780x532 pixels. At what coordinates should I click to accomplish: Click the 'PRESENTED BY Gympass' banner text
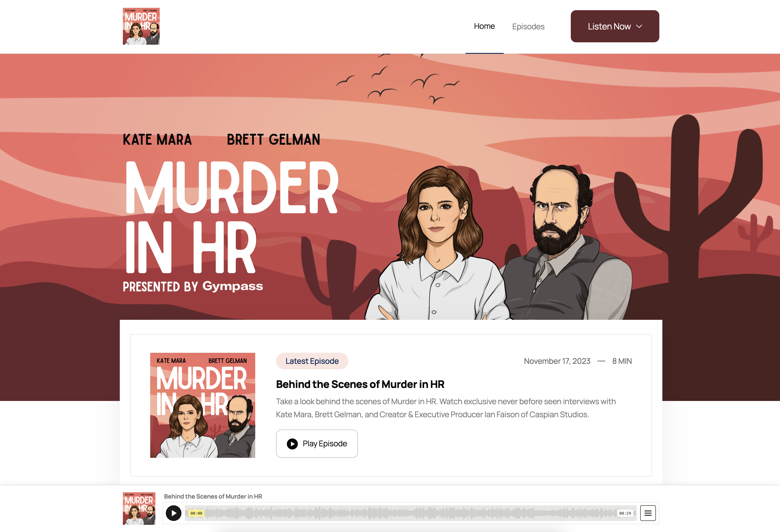(x=193, y=286)
